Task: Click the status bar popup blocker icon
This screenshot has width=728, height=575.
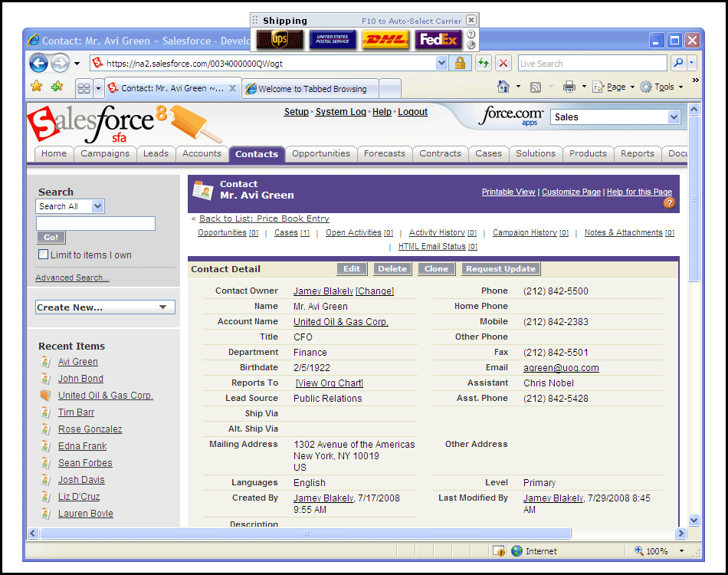Action: click(x=499, y=550)
